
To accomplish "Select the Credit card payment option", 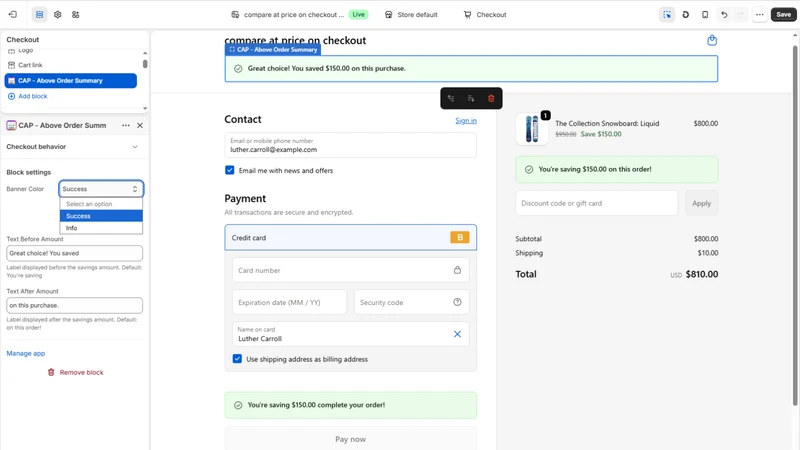I will [351, 237].
